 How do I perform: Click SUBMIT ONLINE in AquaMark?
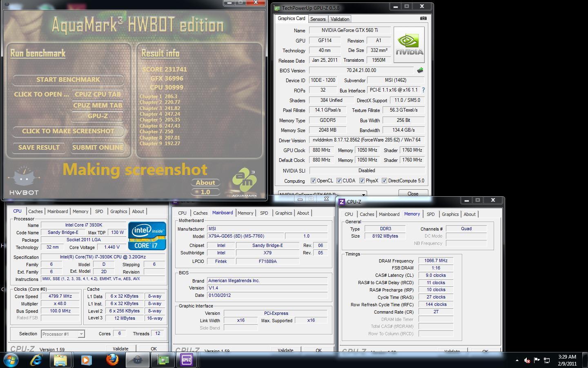[98, 147]
